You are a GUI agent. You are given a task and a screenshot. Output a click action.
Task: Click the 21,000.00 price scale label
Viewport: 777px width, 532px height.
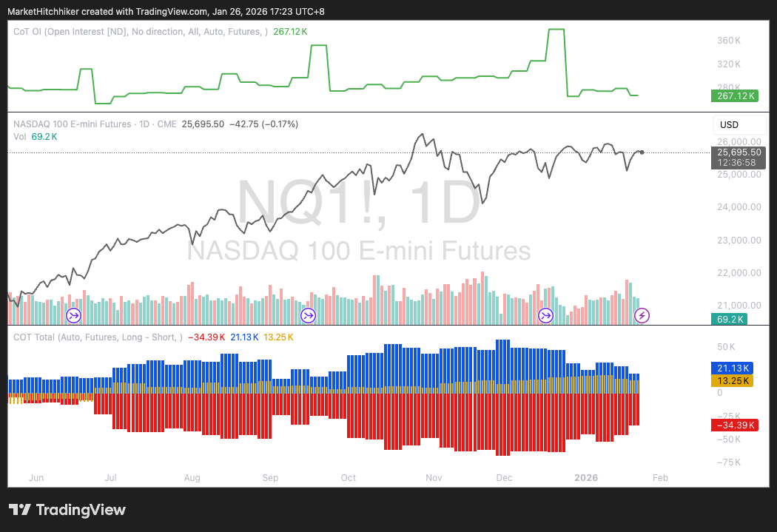pyautogui.click(x=739, y=306)
